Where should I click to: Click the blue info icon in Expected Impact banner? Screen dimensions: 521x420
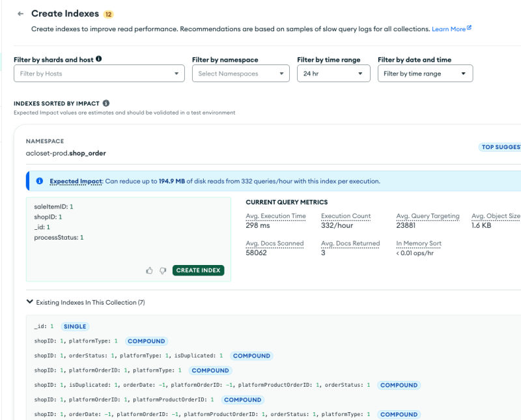[x=40, y=181]
